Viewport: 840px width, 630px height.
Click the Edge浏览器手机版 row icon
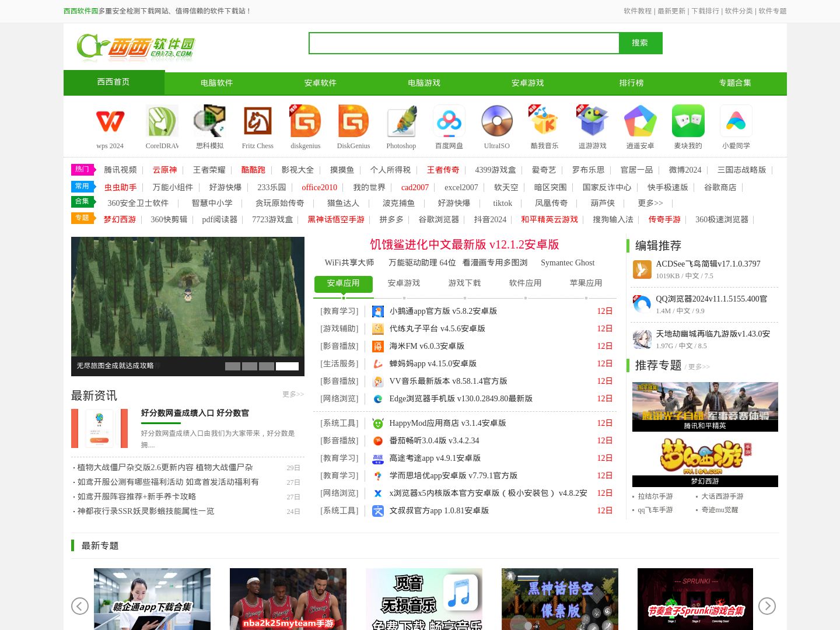point(378,399)
